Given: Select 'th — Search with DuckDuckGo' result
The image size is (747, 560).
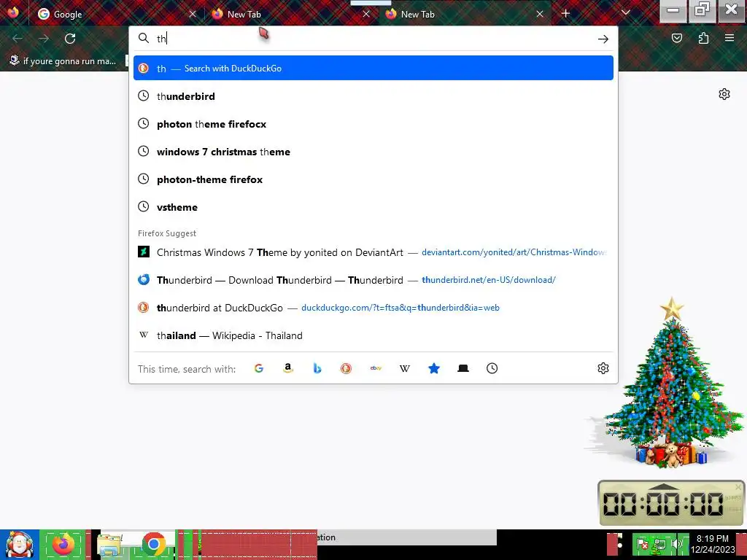Looking at the screenshot, I should click(x=373, y=68).
